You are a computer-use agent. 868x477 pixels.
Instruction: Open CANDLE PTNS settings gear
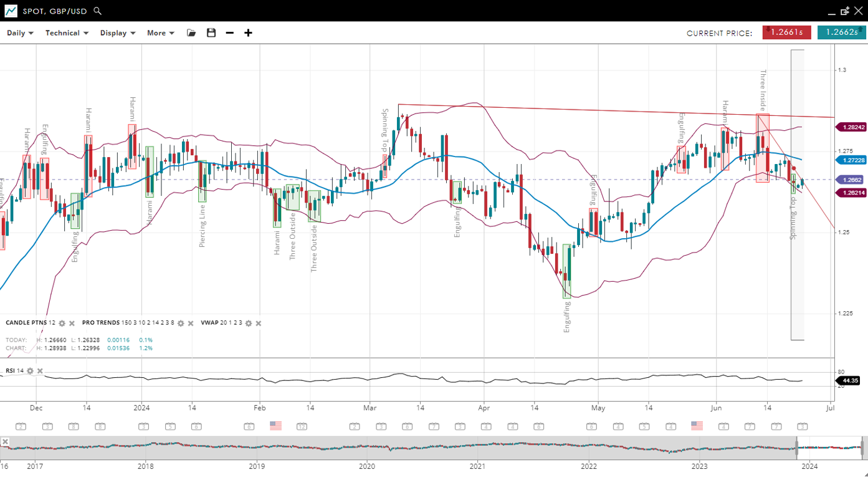(x=62, y=324)
